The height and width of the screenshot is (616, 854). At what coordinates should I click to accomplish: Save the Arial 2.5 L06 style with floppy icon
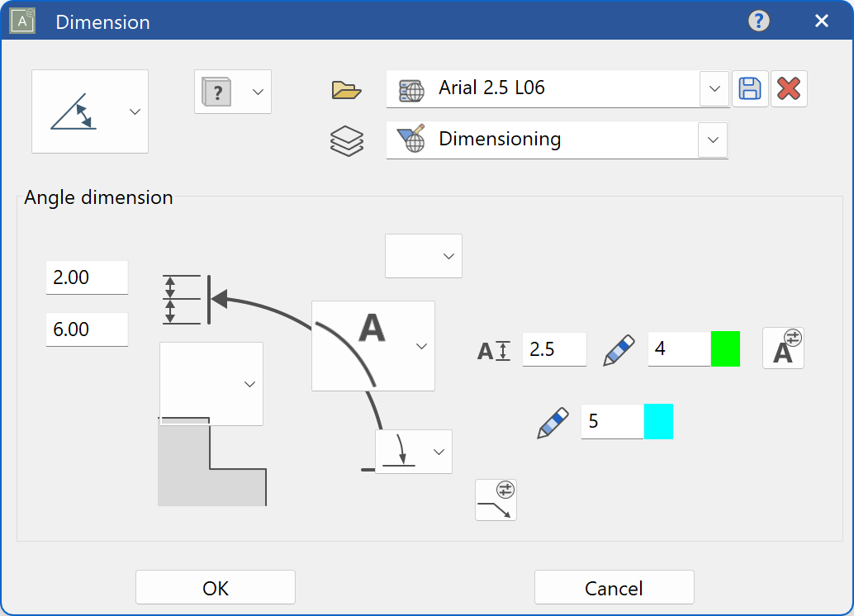coord(750,88)
